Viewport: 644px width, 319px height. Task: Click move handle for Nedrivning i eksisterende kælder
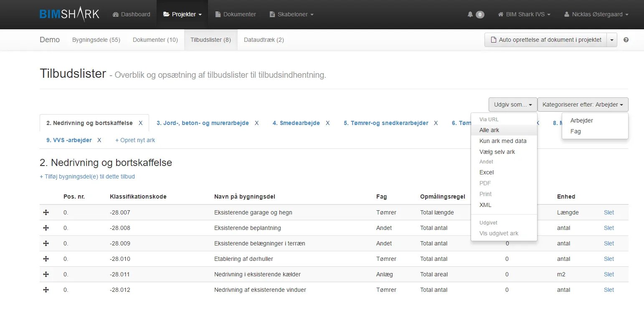point(46,274)
